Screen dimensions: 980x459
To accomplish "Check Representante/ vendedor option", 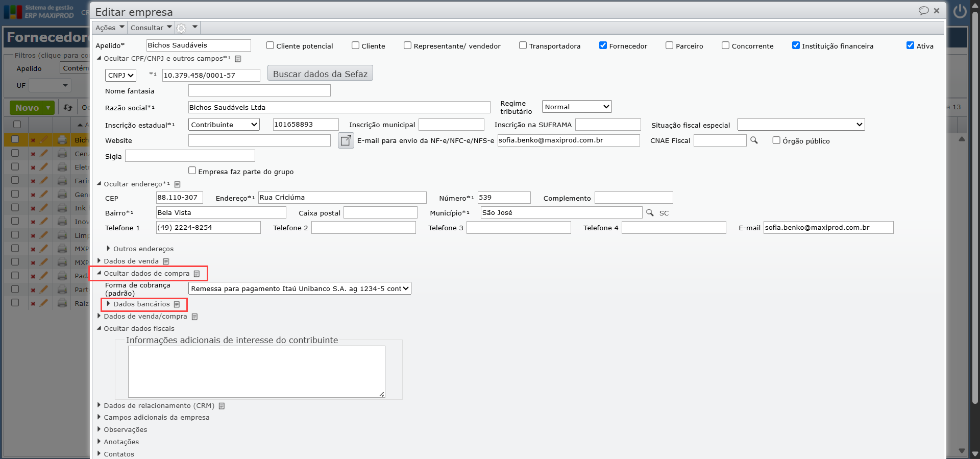I will pyautogui.click(x=407, y=45).
